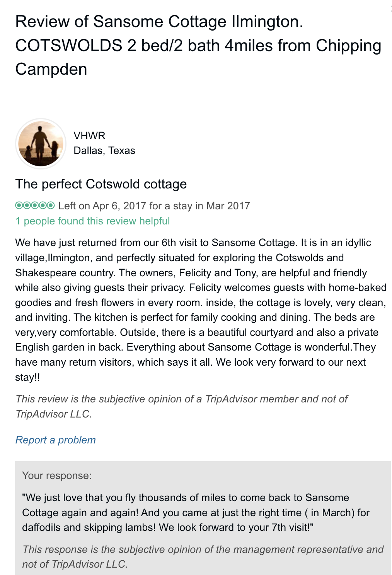Screen dimensions: 392x575
Task: Click the Review of Sansome Cottage heading
Action: [x=159, y=22]
